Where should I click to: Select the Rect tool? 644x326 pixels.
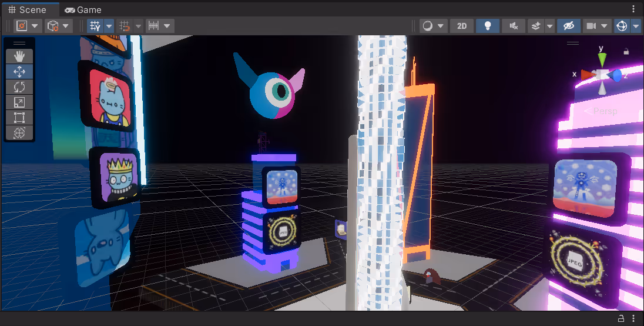click(x=19, y=118)
